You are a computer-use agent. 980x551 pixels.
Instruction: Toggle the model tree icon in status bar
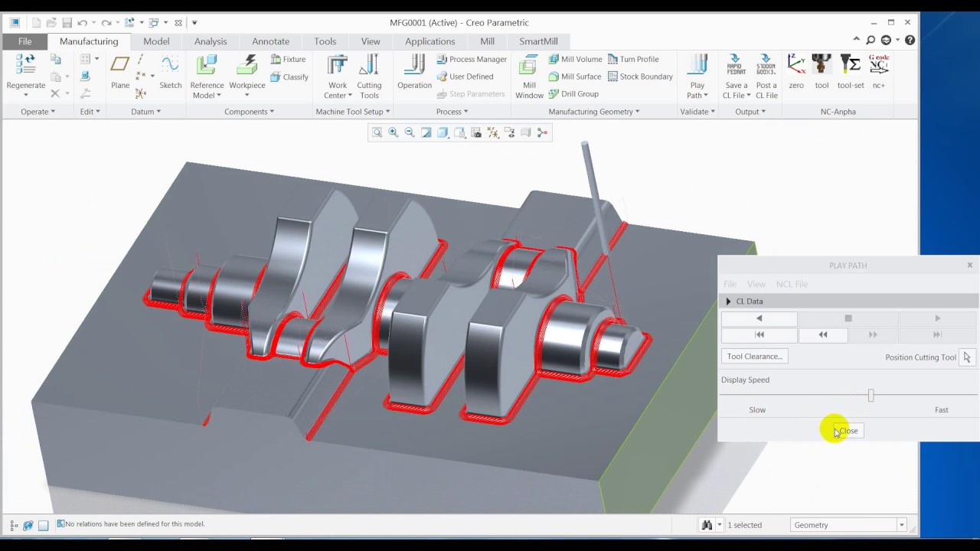click(x=14, y=525)
